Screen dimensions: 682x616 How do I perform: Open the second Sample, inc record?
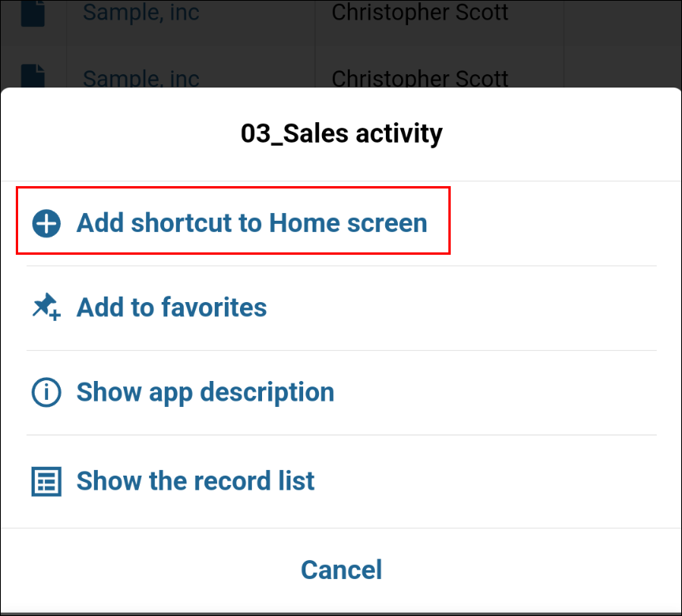(x=141, y=79)
